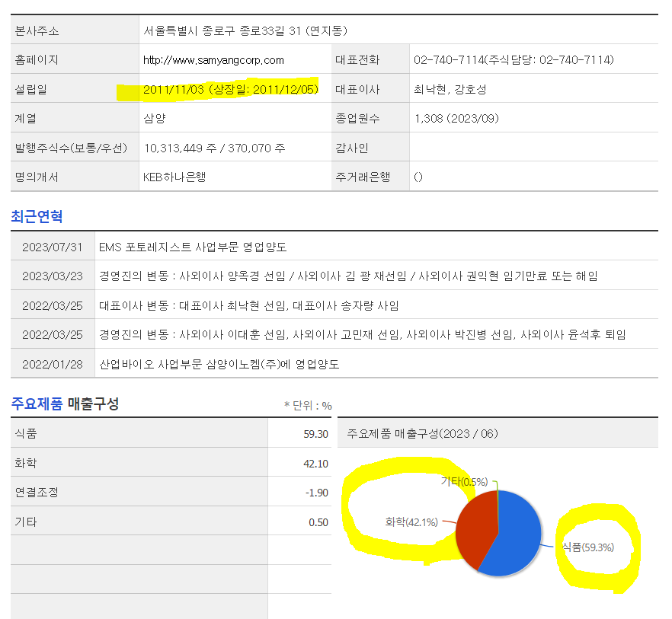
Task: Select the 2023/07/31 history date
Action: (53, 247)
